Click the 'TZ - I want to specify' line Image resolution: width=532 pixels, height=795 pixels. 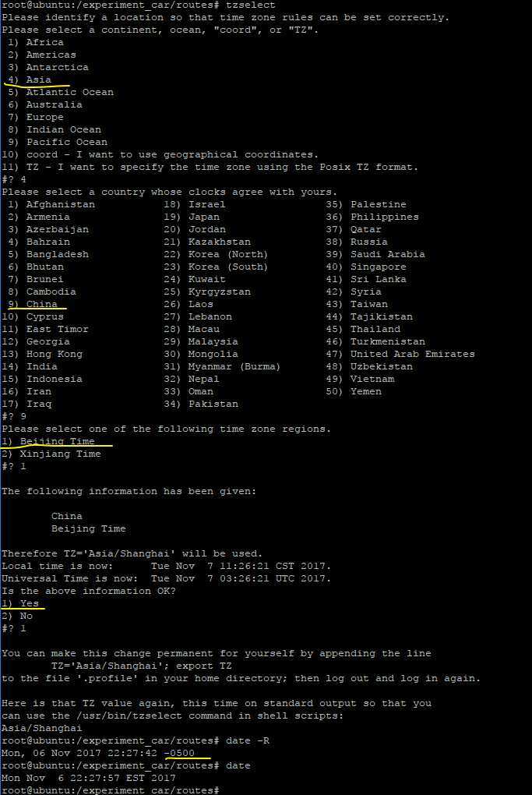[210, 168]
